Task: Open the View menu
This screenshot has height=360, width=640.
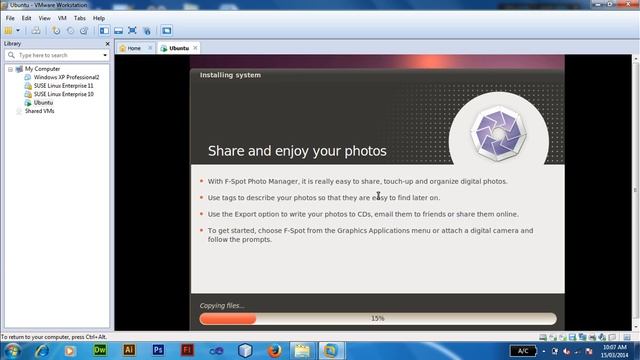Action: click(x=44, y=18)
